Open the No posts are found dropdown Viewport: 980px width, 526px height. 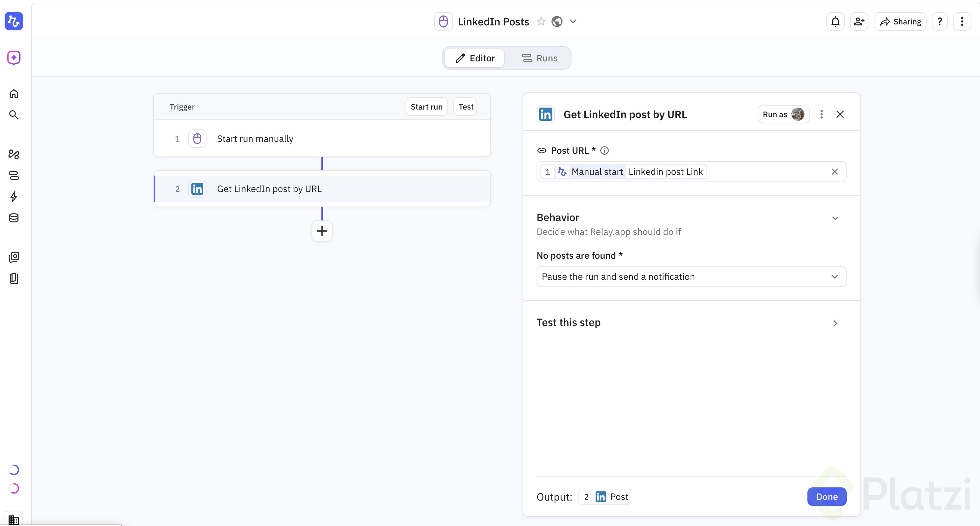click(x=691, y=277)
